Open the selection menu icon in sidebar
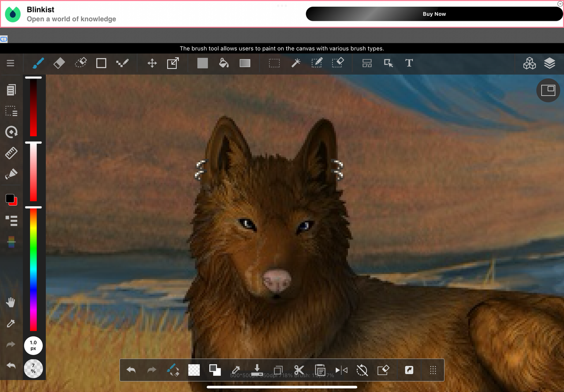Screen dimensions: 564x392 (11, 111)
